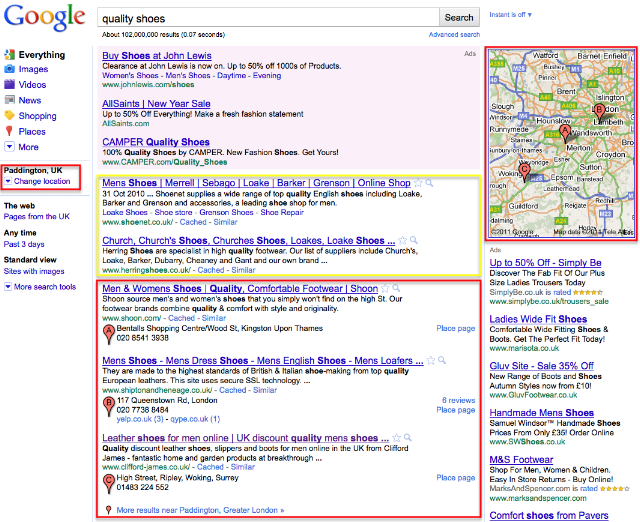The width and height of the screenshot is (640, 522).
Task: Open Up to 50% Off Simply Be ad
Action: click(545, 262)
